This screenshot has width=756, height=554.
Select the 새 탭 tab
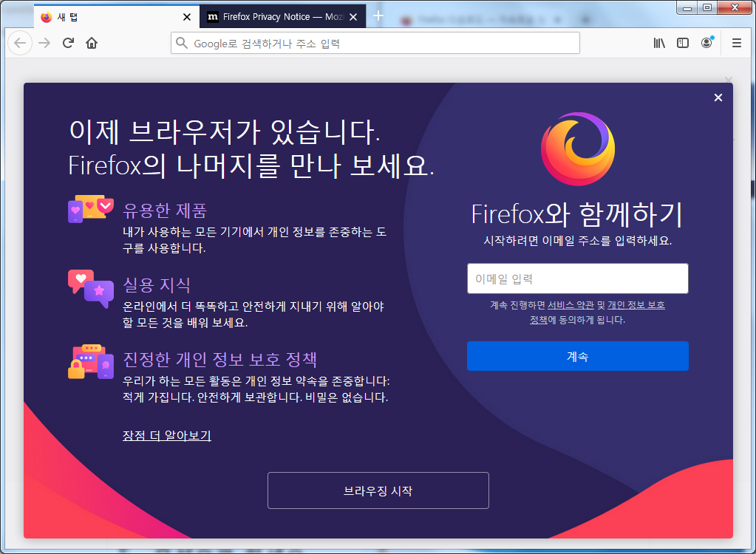(117, 17)
